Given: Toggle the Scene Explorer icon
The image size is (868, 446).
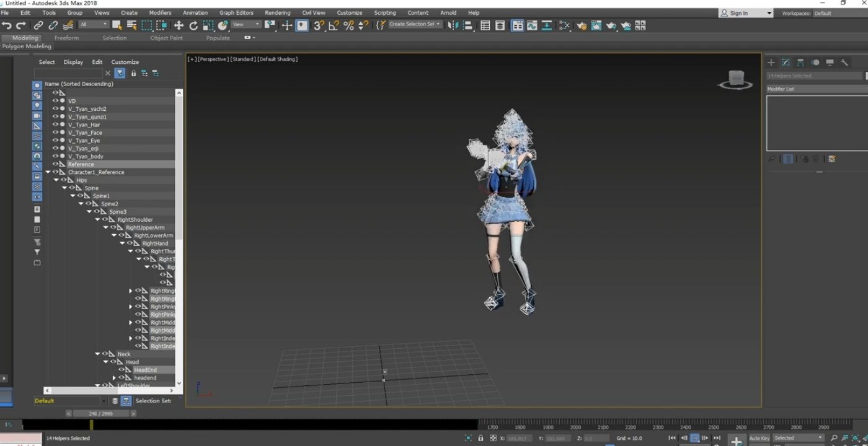Looking at the screenshot, I should [485, 25].
